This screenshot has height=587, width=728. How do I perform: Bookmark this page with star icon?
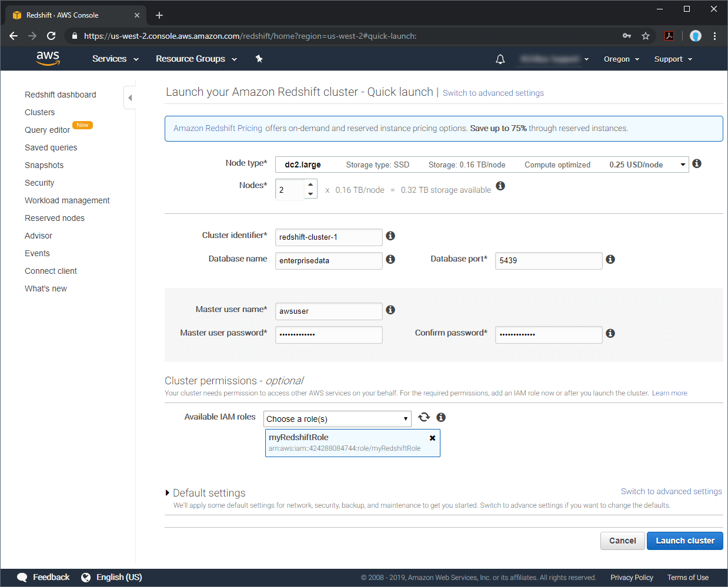(x=646, y=36)
